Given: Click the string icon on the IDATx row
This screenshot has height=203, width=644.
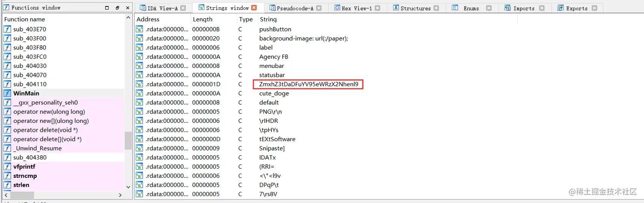Looking at the screenshot, I should (x=139, y=157).
